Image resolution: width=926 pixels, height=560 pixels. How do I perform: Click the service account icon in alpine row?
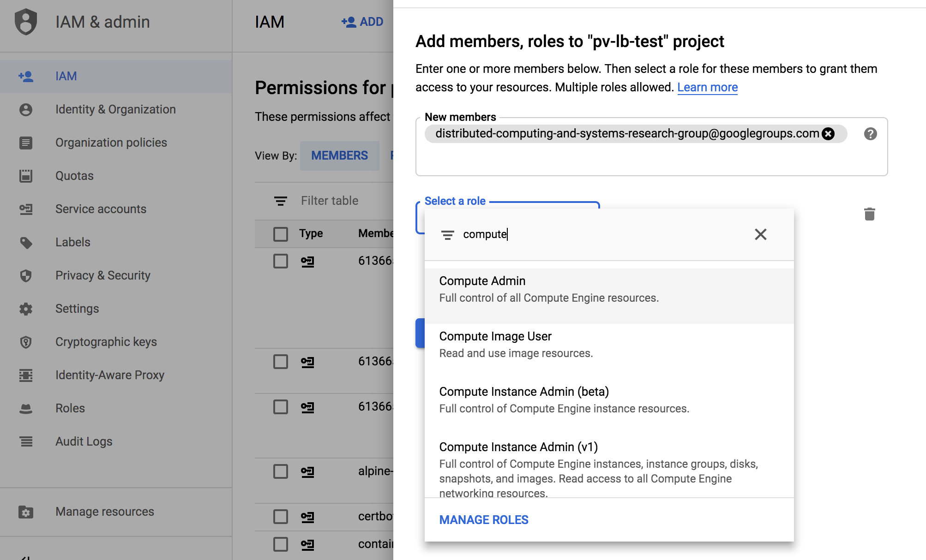[307, 471]
